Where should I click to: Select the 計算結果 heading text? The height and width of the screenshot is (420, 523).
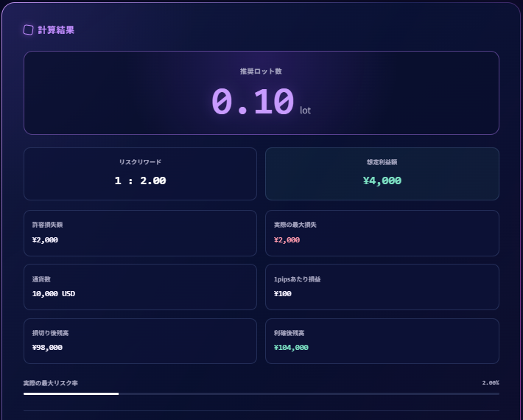(x=56, y=30)
